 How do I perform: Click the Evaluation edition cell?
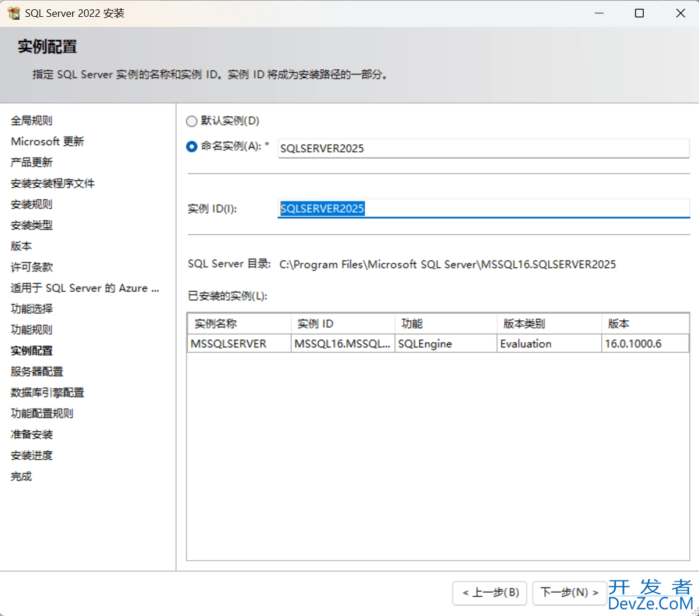click(550, 343)
